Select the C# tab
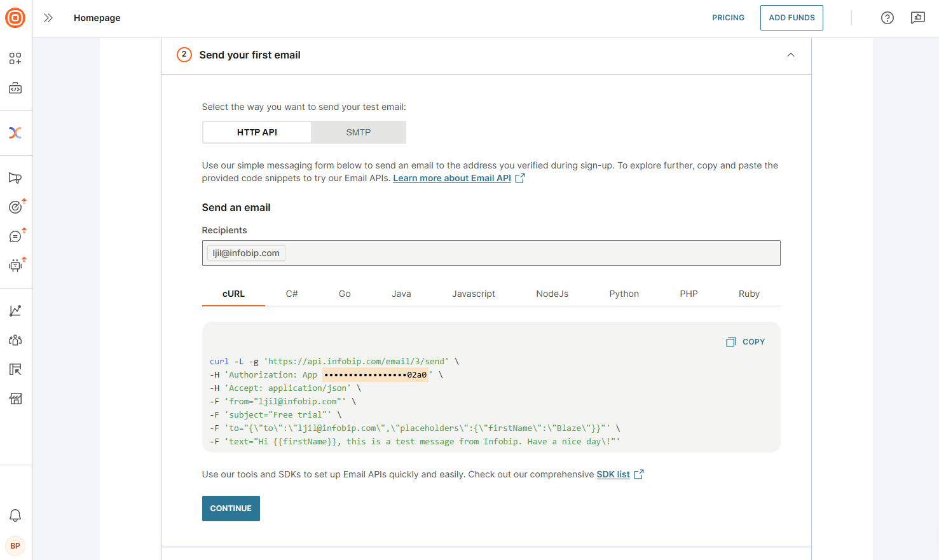The width and height of the screenshot is (939, 560). 292,294
